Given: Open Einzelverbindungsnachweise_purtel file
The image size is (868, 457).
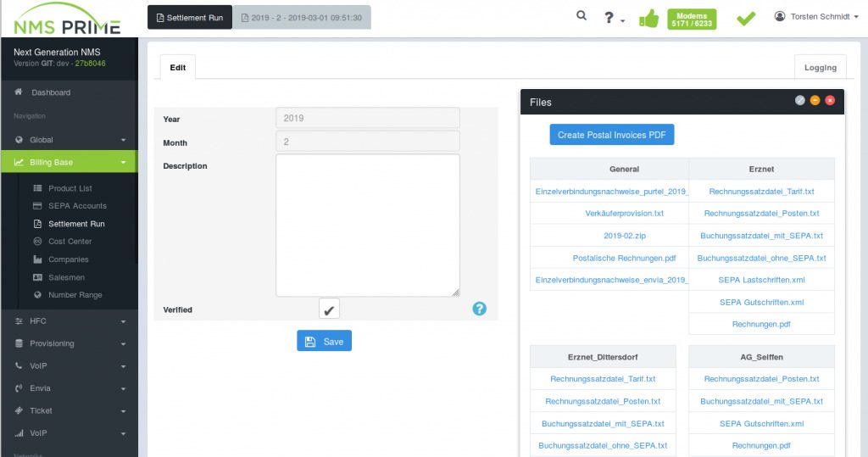Looking at the screenshot, I should [x=611, y=192].
